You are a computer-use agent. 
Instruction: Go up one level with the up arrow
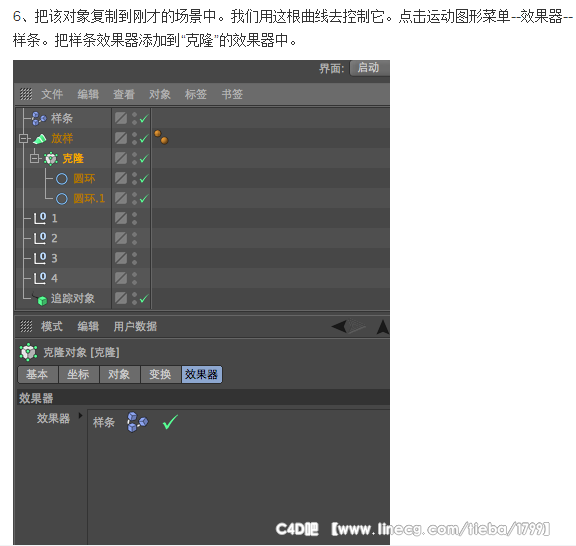pos(383,327)
